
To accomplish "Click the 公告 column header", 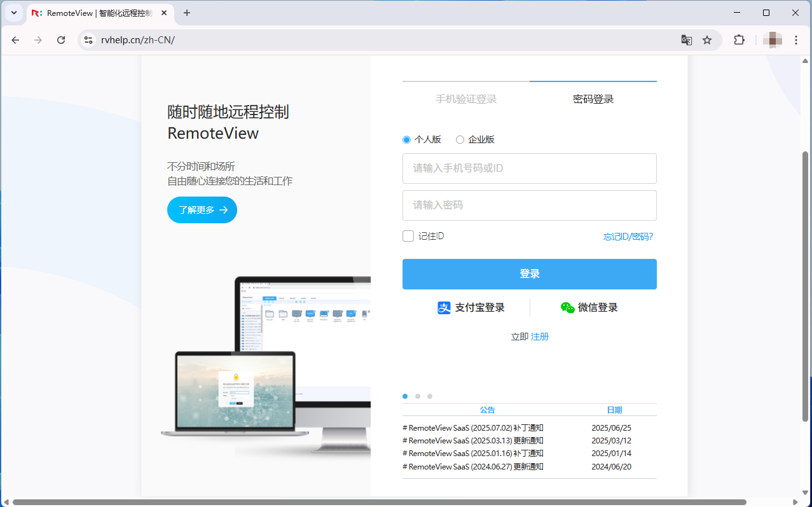I will (x=487, y=410).
